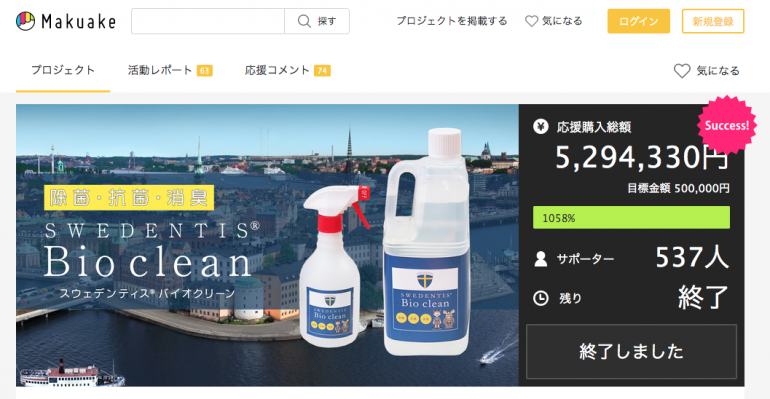
Task: Select the プロジェクト tab
Action: [63, 70]
